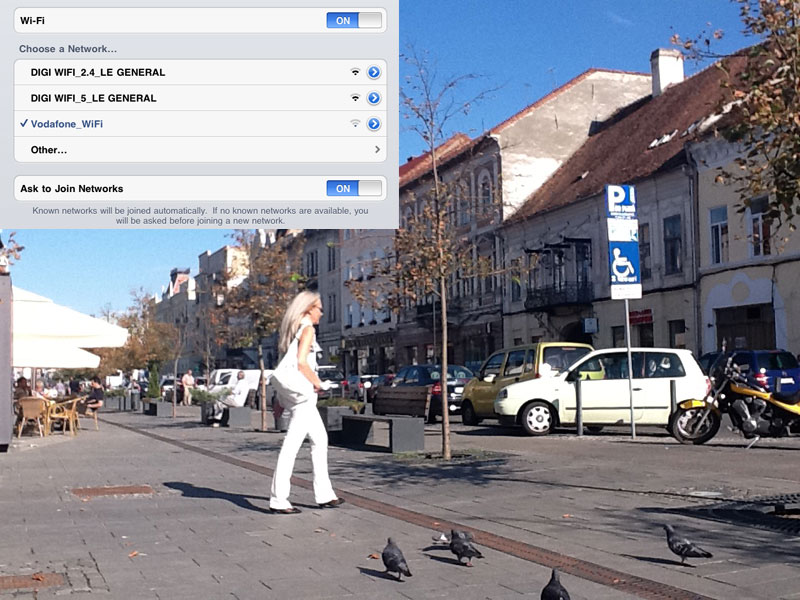
Task: Open details arrow for DIGI WIFI_2.4_LE GENERAL
Action: (374, 72)
